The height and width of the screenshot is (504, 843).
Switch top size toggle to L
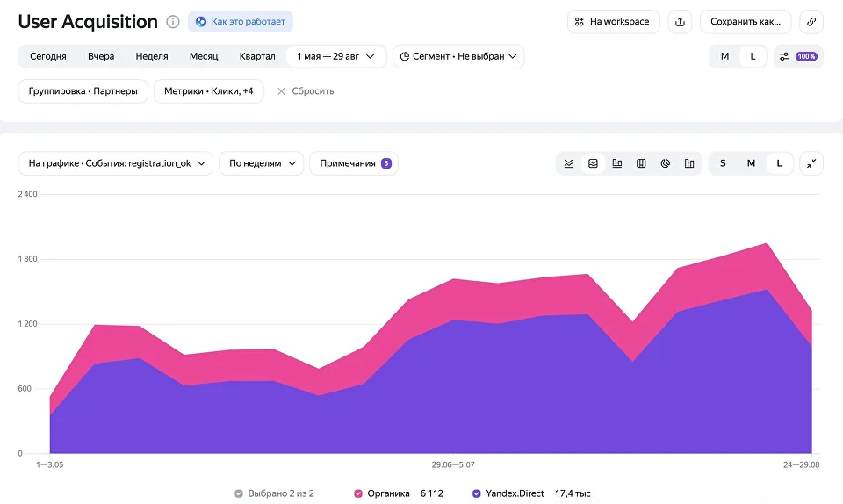pyautogui.click(x=753, y=56)
